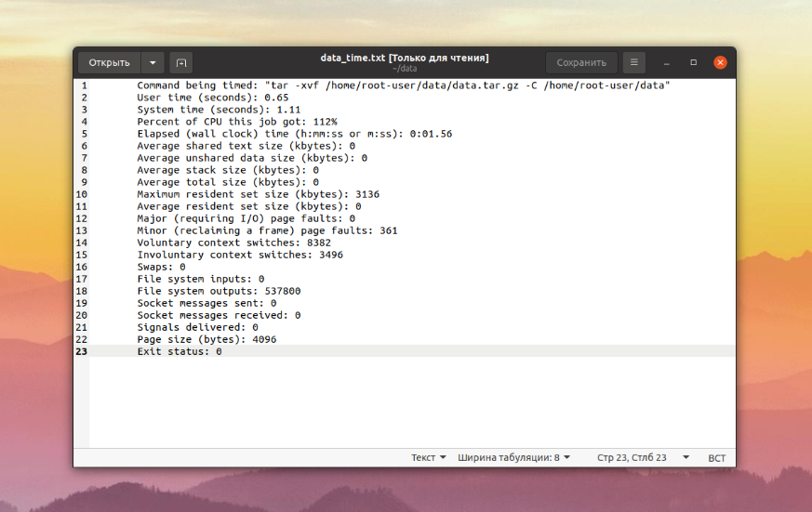Click the "Elapsed (wall clock) time" line
The image size is (812, 512).
[x=295, y=134]
